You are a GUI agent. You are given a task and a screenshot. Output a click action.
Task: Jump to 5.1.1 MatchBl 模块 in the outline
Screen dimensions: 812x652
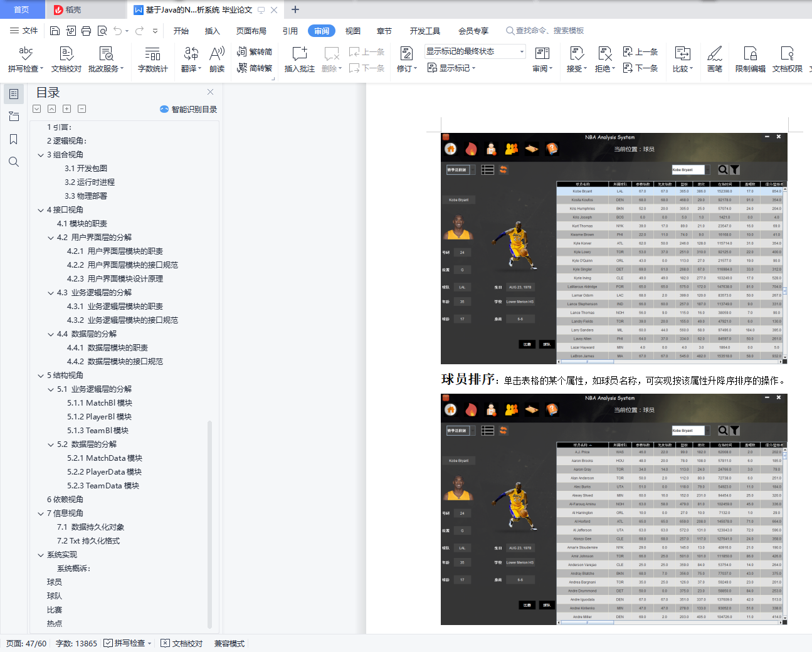100,403
